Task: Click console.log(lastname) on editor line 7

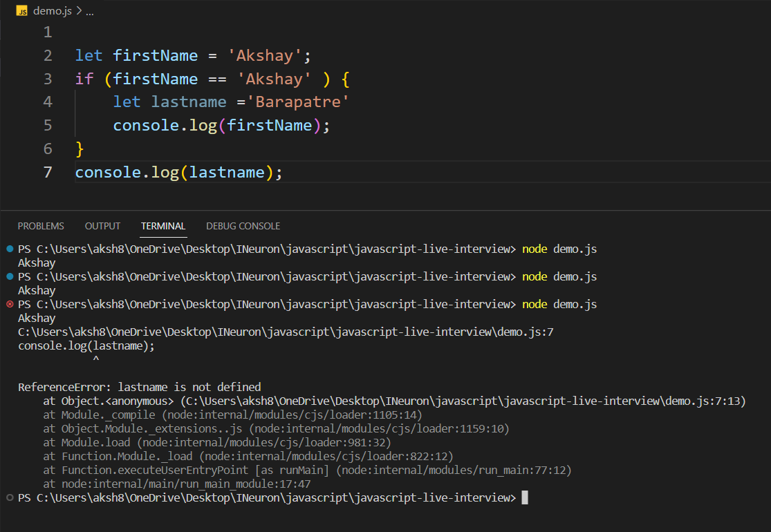Action: pyautogui.click(x=179, y=173)
